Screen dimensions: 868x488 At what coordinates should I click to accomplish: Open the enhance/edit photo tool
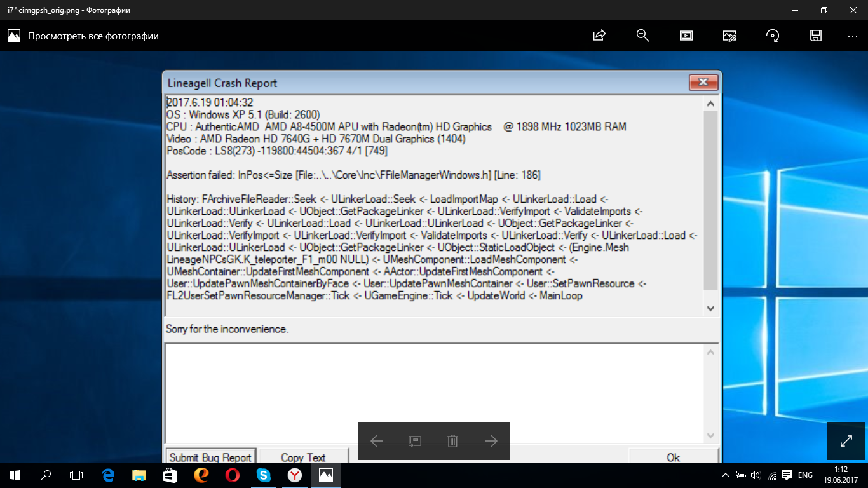coord(729,36)
